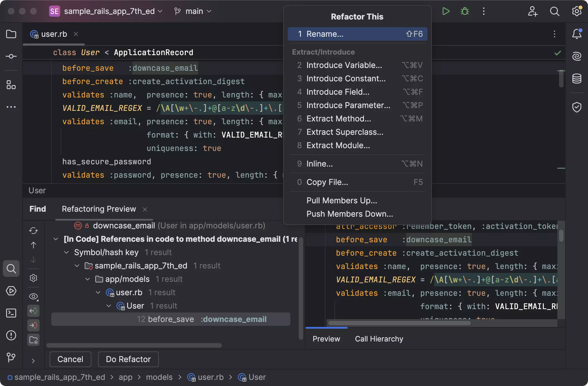The height and width of the screenshot is (386, 588).
Task: Click the horizontal scrollbar under the preview code
Action: pos(399,323)
